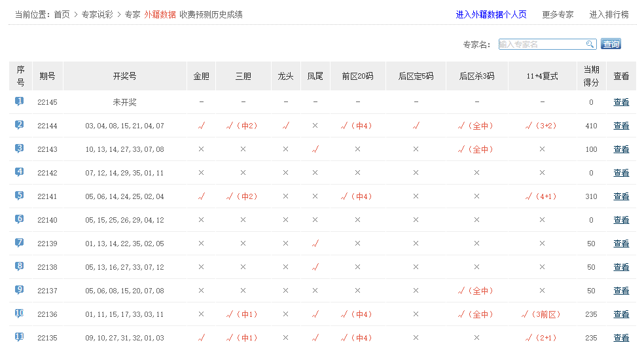Image resolution: width=644 pixels, height=347 pixels.
Task: View details for issue 22144
Action: point(620,126)
